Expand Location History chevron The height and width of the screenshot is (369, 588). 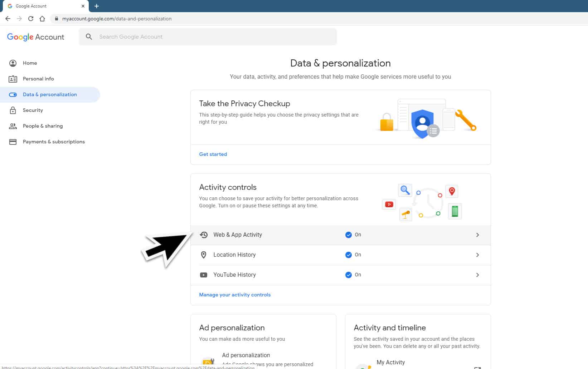point(477,255)
